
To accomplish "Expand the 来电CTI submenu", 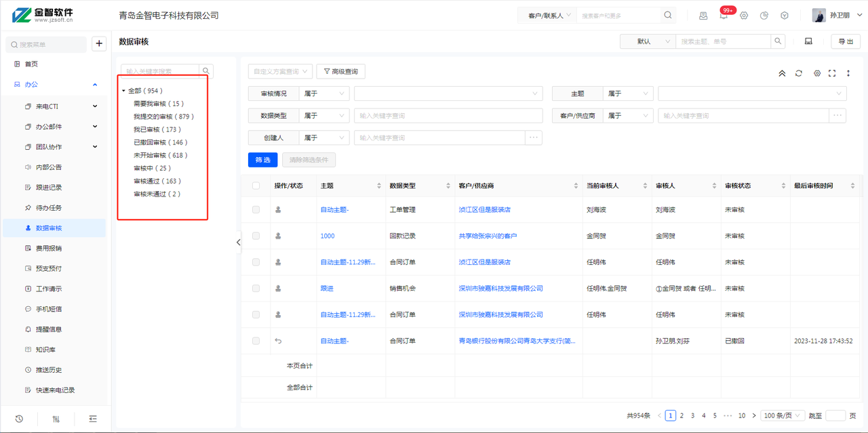I will (95, 106).
